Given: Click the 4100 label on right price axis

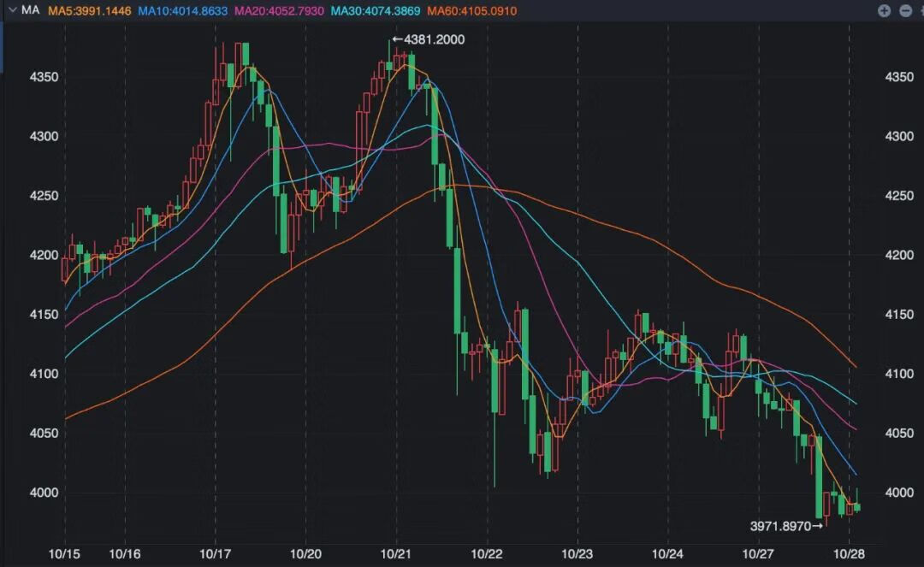Looking at the screenshot, I should (899, 374).
